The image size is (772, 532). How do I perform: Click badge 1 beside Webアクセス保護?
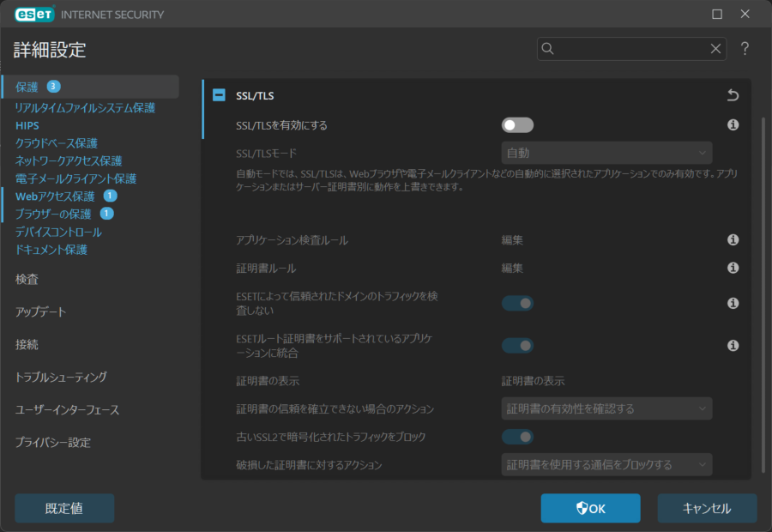click(x=110, y=196)
